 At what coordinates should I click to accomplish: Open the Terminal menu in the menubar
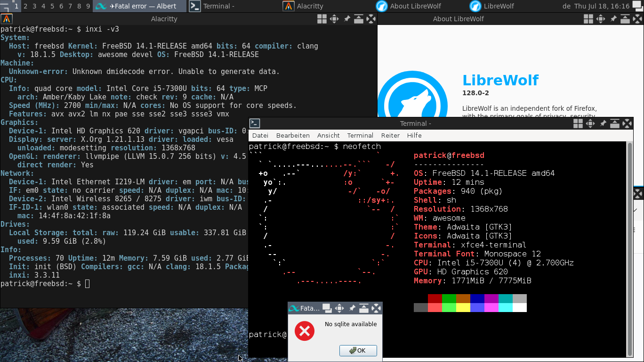coord(360,135)
